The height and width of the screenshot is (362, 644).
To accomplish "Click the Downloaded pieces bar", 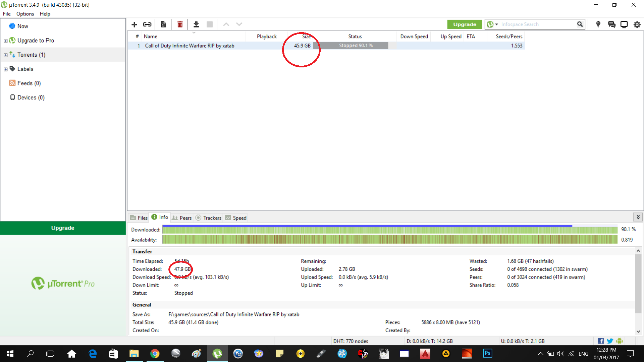I will 390,230.
